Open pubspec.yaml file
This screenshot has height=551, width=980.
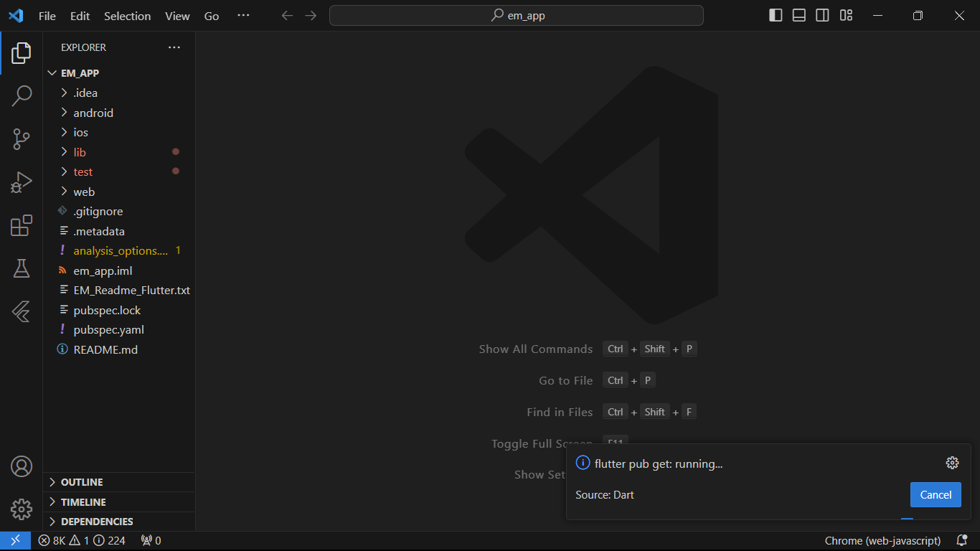(x=119, y=330)
